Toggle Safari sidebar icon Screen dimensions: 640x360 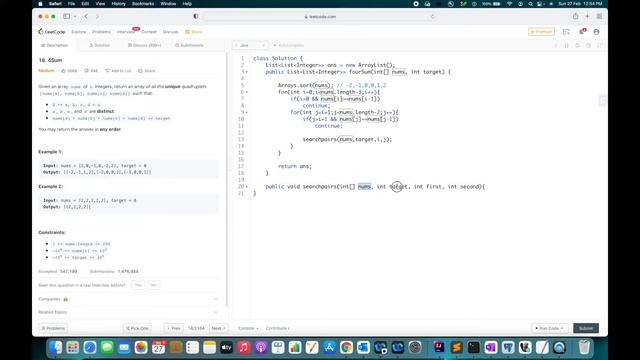66,16
